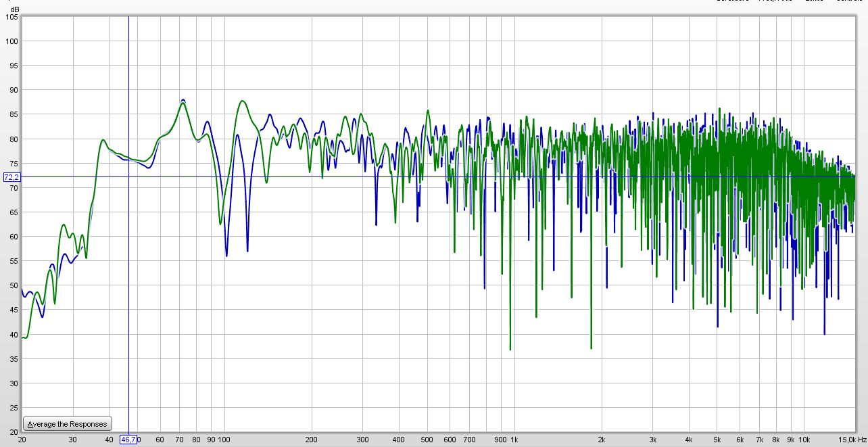Select the 4k label on the frequency axis
Screen dimensions: 868x447
click(689, 440)
